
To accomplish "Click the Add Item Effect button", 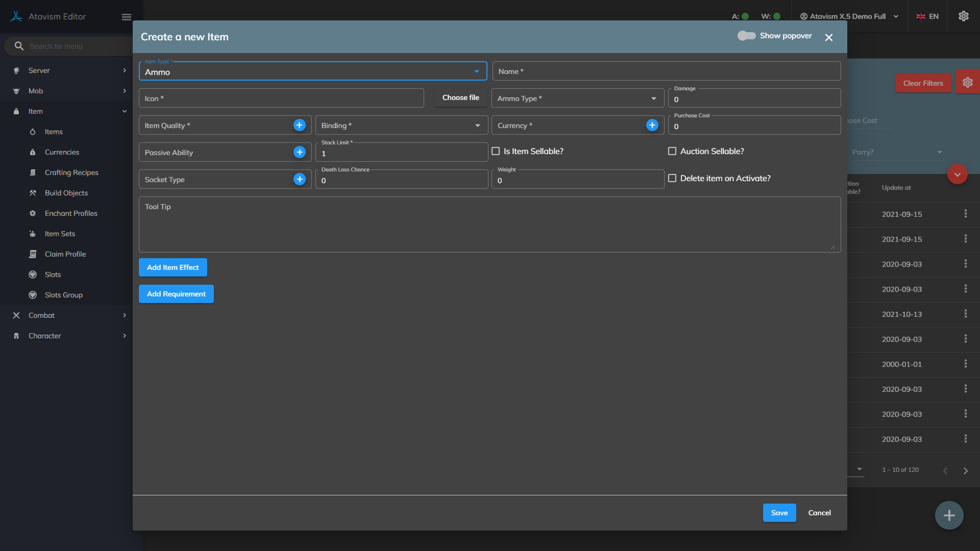I will [x=173, y=267].
